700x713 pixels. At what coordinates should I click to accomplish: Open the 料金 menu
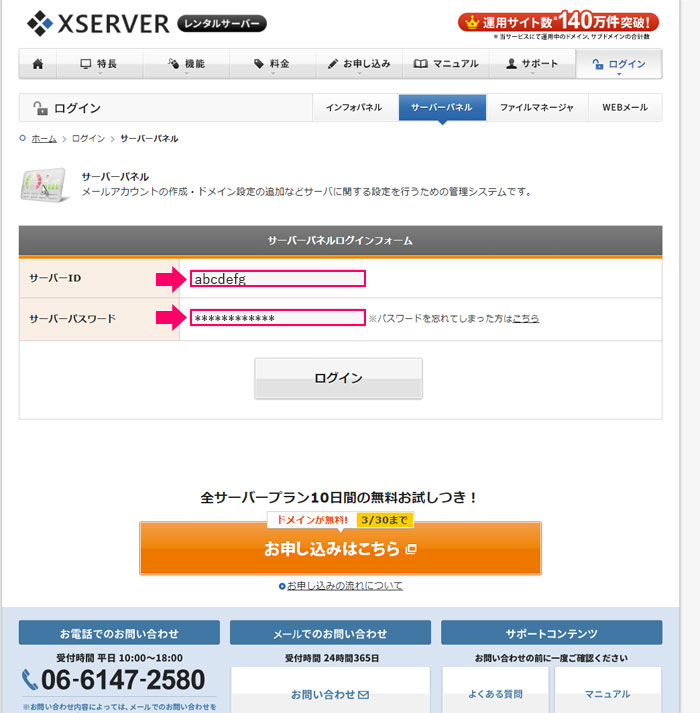point(272,64)
